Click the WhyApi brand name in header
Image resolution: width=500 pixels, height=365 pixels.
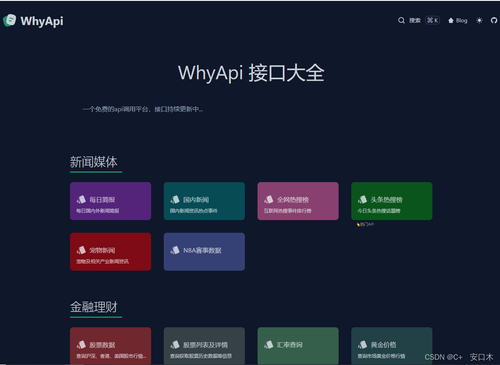coord(42,21)
